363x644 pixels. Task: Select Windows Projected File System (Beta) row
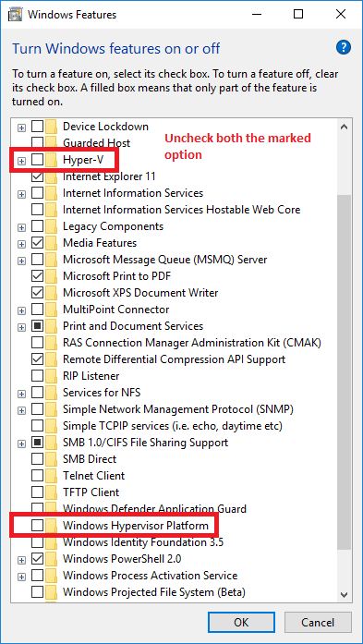pyautogui.click(x=154, y=592)
